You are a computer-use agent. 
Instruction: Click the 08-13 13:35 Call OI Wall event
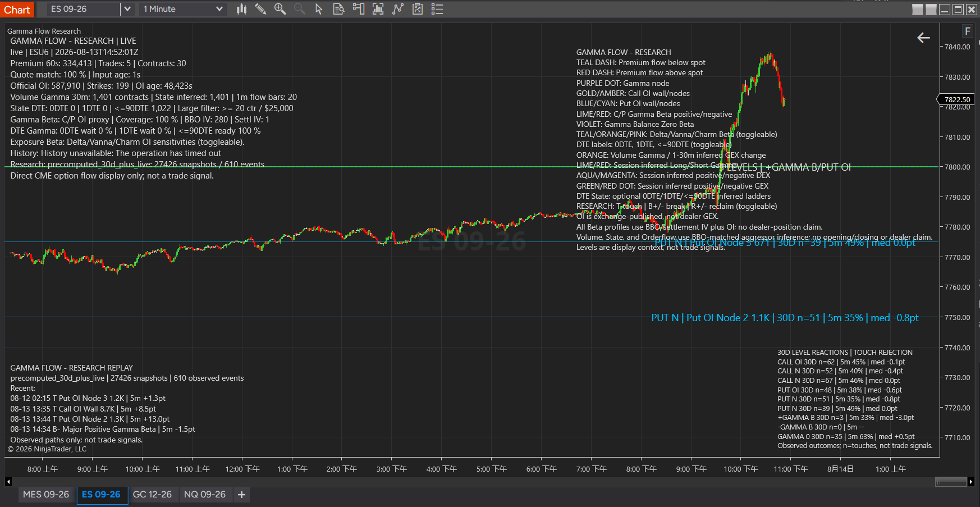[83, 409]
